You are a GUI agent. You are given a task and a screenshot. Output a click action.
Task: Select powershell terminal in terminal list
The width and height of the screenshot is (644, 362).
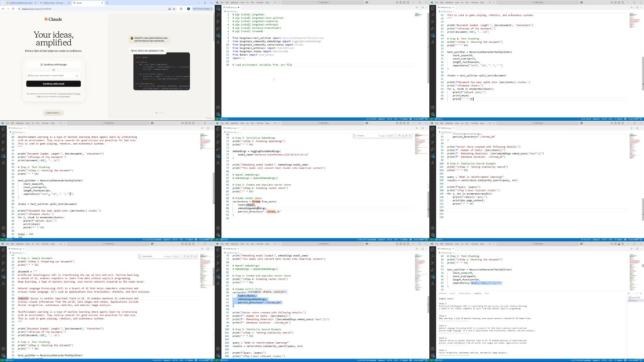click(x=635, y=298)
